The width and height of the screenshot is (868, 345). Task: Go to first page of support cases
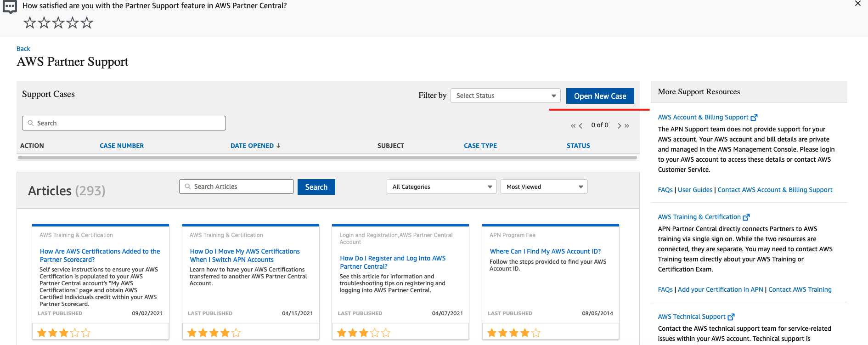(573, 125)
